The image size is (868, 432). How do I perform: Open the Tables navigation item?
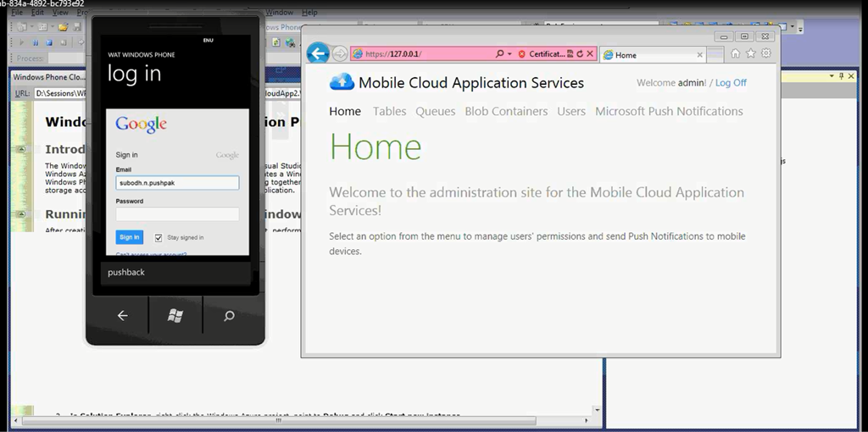pos(390,111)
